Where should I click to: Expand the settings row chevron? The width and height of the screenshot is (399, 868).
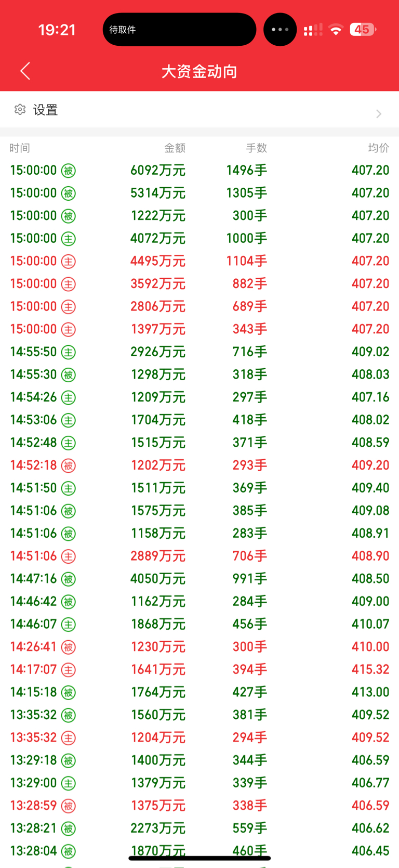[379, 114]
